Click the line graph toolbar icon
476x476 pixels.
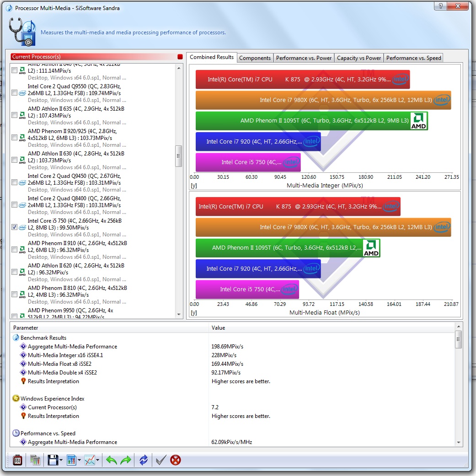[90, 460]
